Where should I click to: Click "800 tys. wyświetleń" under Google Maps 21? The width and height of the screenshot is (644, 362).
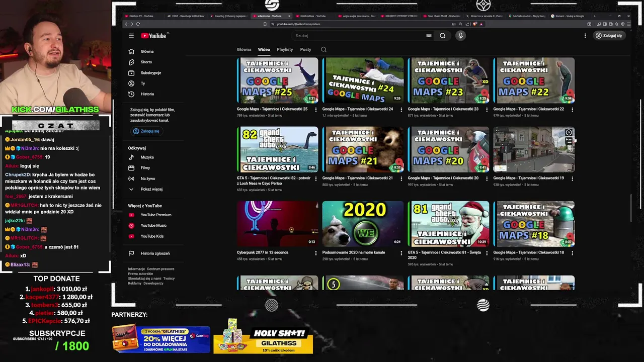pos(336,185)
